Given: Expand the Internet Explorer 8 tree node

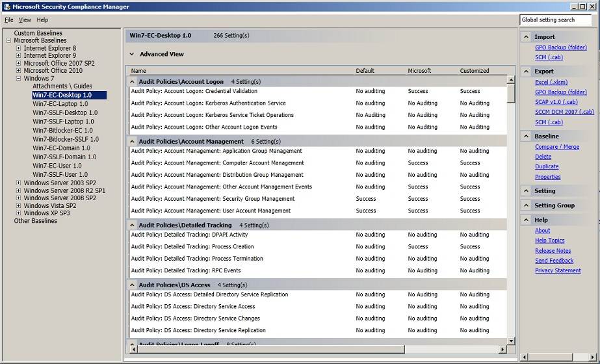Looking at the screenshot, I should coord(19,48).
